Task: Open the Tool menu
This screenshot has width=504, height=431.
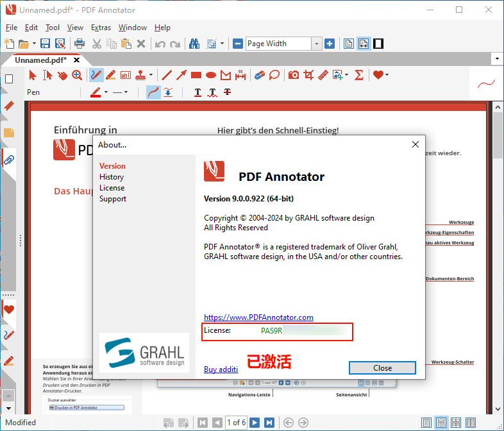Action: (53, 28)
